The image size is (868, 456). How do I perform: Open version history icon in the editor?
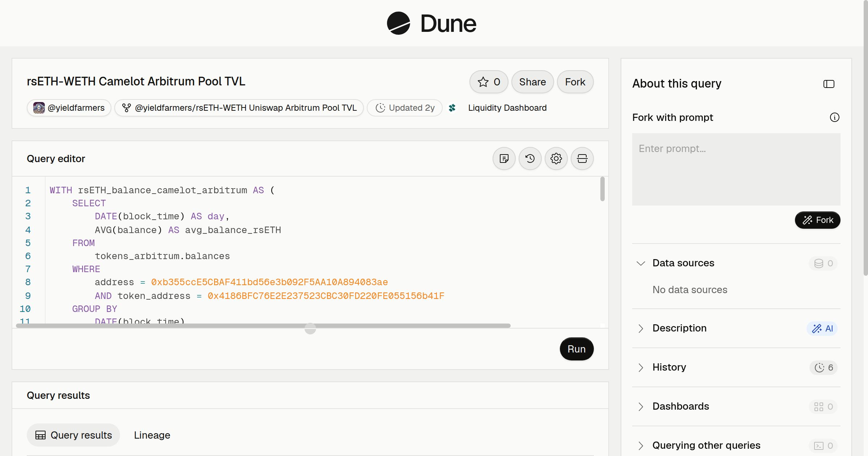coord(530,159)
